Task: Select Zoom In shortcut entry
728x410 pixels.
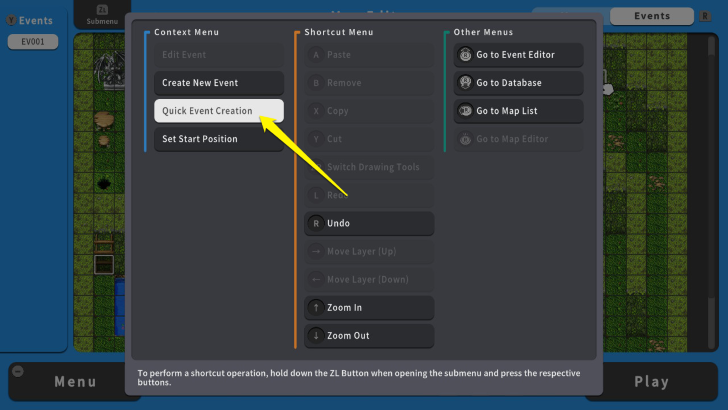Action: point(369,307)
